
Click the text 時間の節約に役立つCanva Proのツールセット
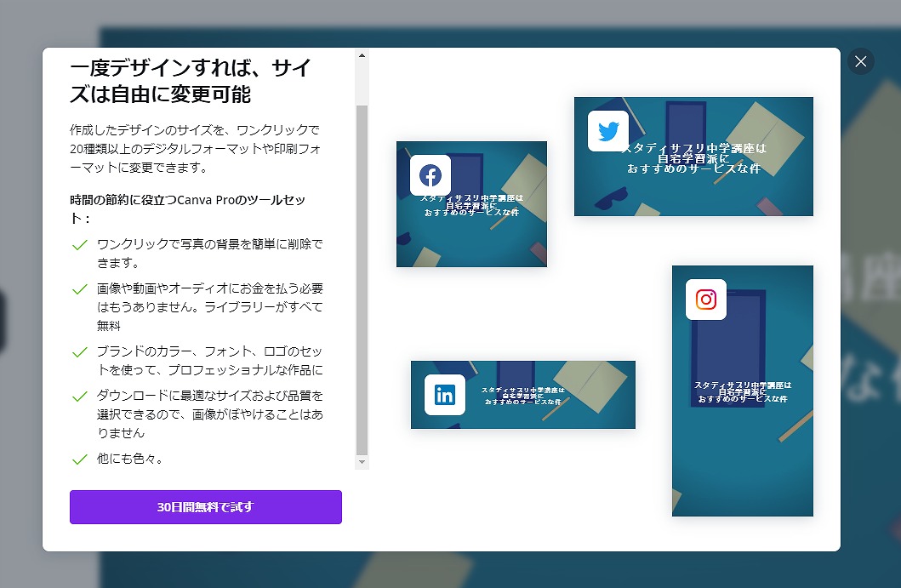click(187, 208)
